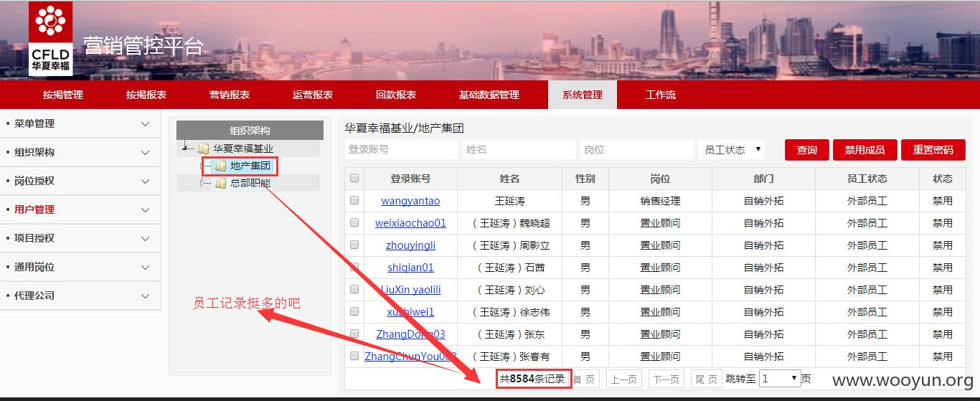
Task: Jump to last page with 尾页
Action: [x=706, y=379]
